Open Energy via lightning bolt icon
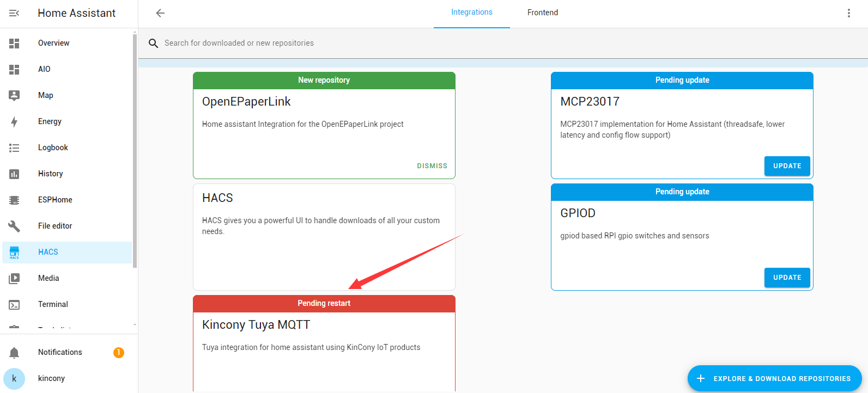Image resolution: width=868 pixels, height=393 pixels. pyautogui.click(x=14, y=121)
